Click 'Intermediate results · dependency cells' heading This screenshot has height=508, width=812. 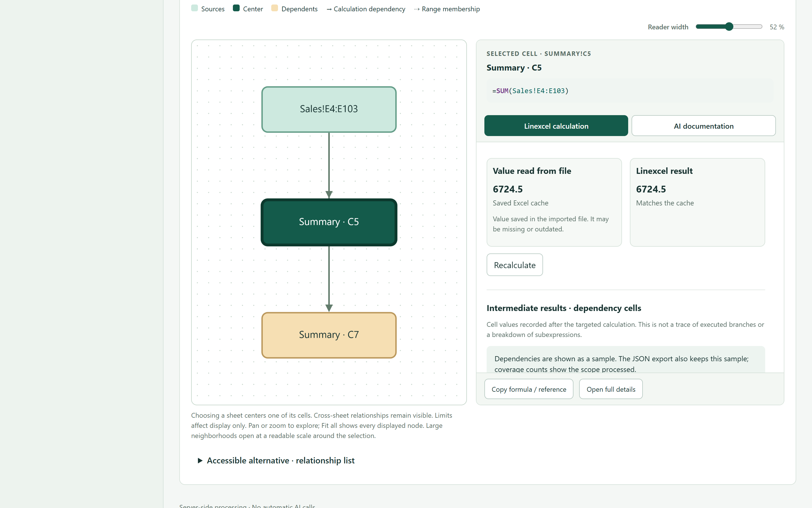[x=564, y=308]
